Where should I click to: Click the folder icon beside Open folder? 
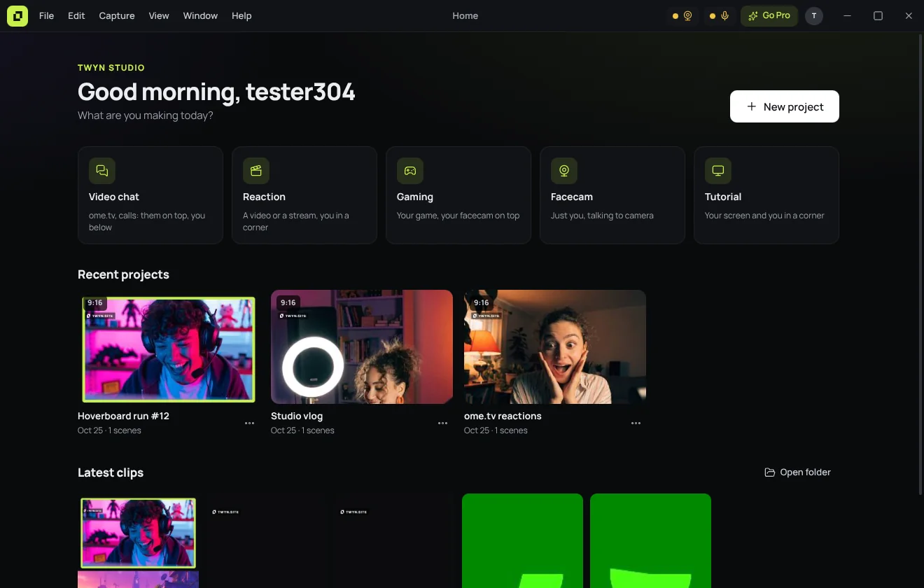pyautogui.click(x=770, y=472)
